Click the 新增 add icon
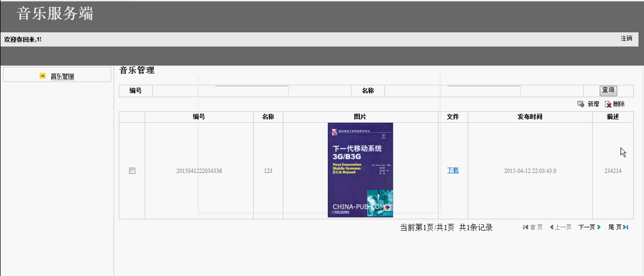 coord(580,104)
